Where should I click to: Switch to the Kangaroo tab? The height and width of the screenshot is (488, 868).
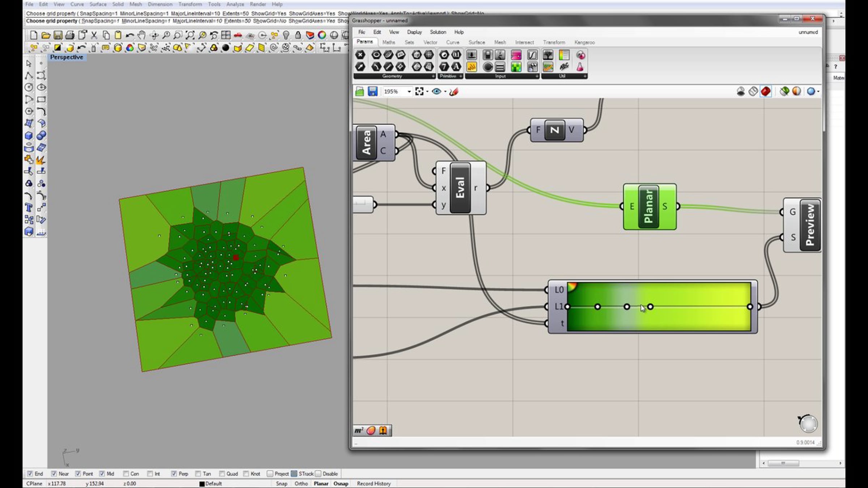point(584,42)
